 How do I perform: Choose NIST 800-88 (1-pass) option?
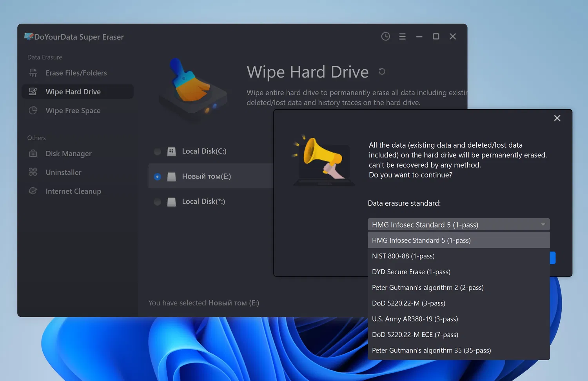coord(459,256)
